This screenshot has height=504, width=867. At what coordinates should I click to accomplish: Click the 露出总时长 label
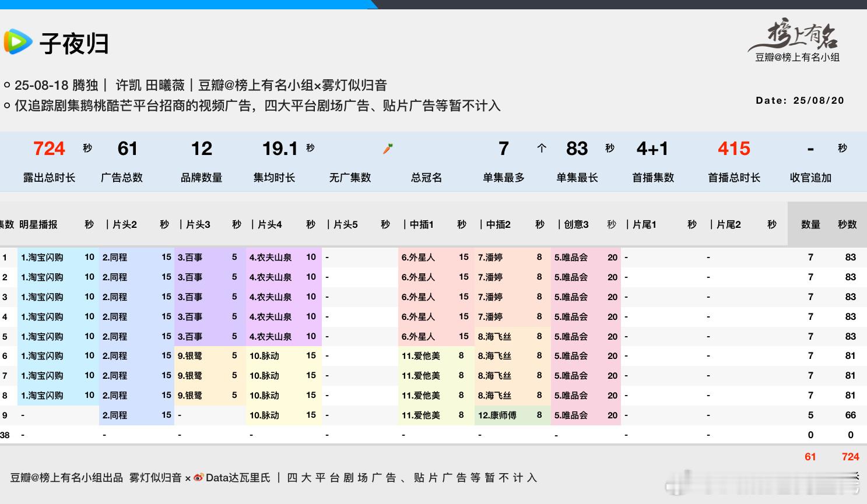(49, 177)
